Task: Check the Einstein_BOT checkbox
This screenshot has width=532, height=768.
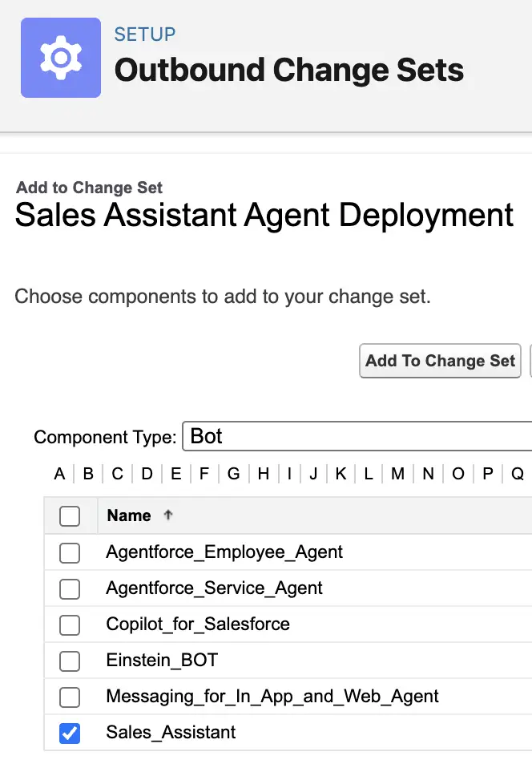Action: tap(70, 661)
